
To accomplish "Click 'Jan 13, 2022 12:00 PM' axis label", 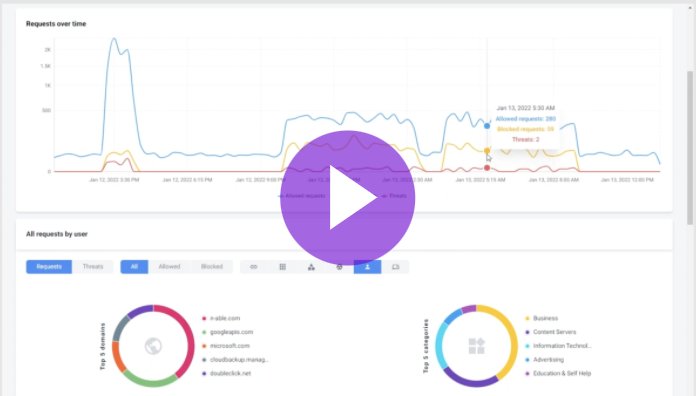I will (627, 180).
